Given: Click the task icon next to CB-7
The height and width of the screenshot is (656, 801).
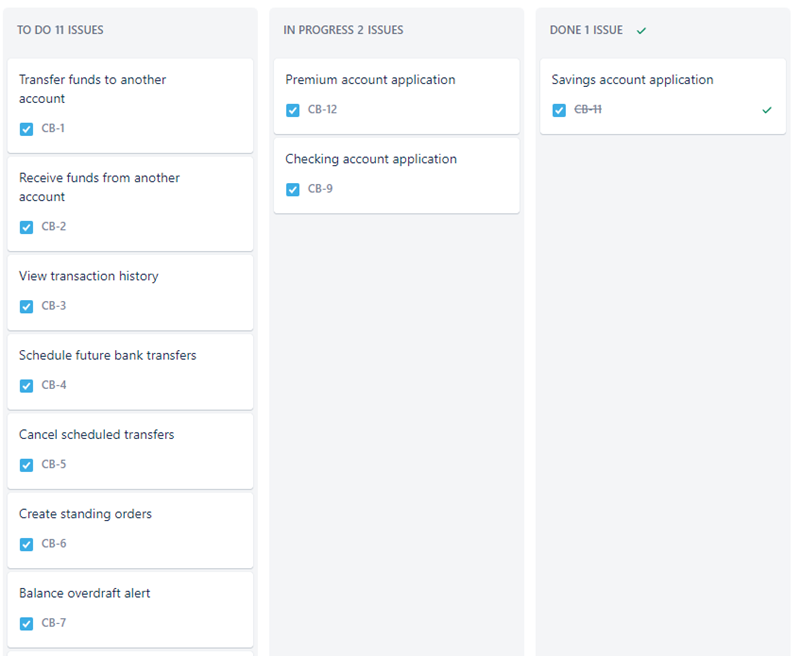Looking at the screenshot, I should pos(26,624).
